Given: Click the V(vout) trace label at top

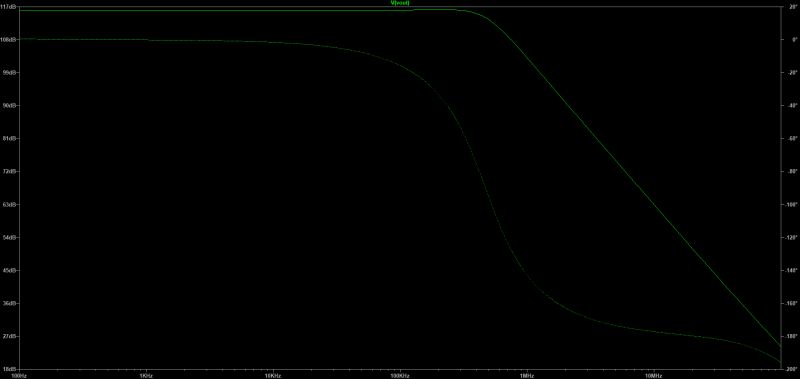Looking at the screenshot, I should click(399, 3).
